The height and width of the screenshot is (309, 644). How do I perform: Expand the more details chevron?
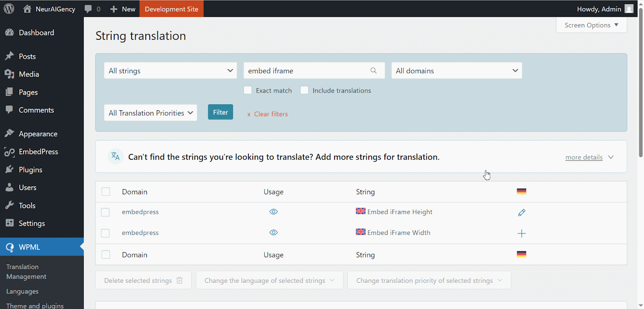611,157
